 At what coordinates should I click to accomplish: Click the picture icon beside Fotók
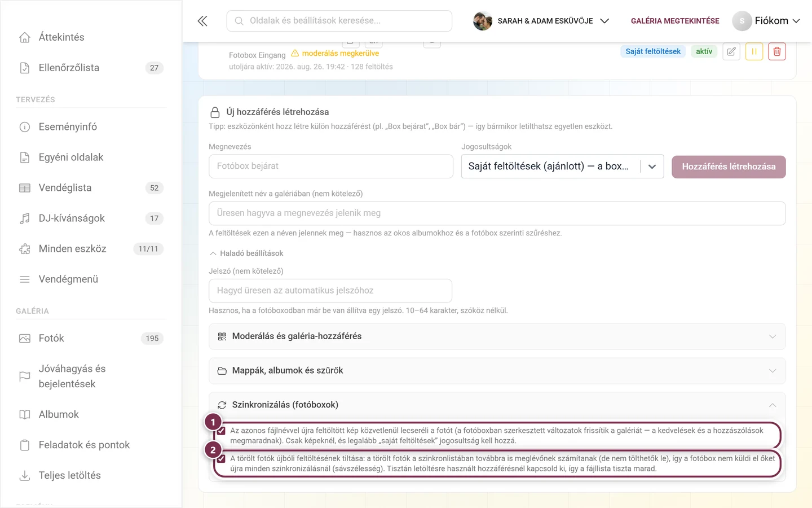pos(25,339)
